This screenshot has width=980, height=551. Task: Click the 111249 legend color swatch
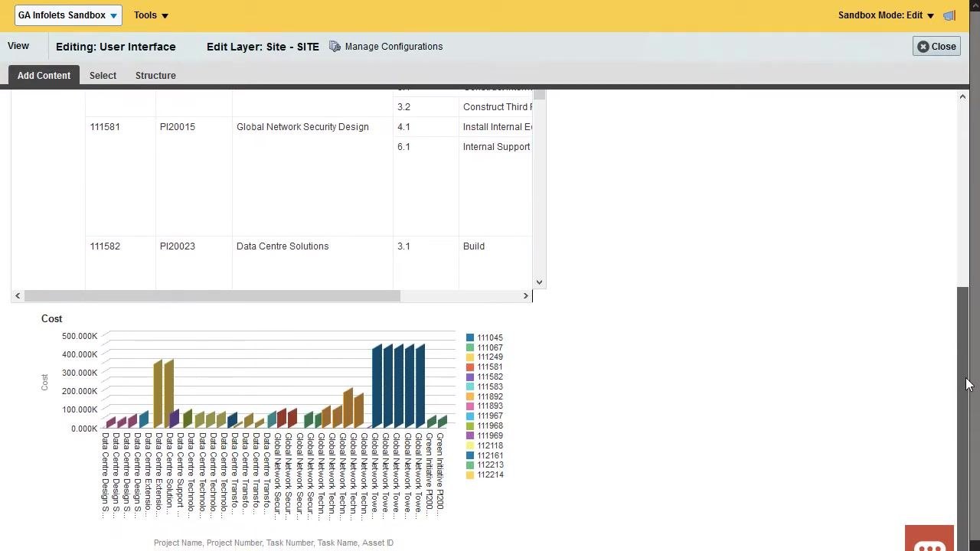tap(470, 357)
